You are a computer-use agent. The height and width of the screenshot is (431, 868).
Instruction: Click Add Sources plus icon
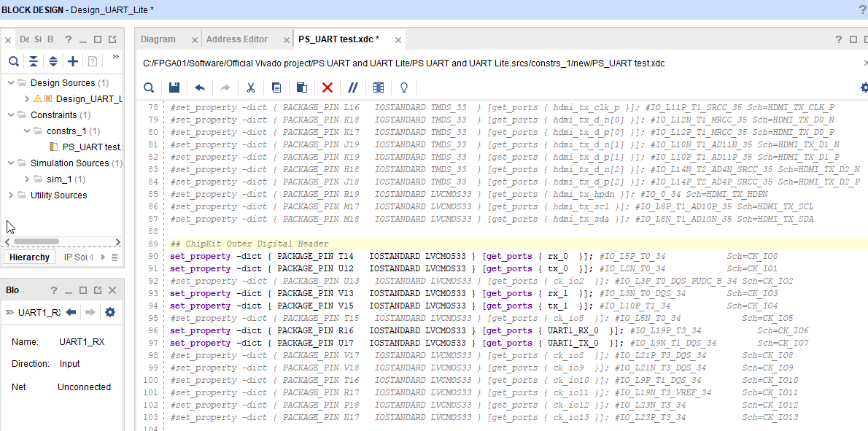point(73,61)
